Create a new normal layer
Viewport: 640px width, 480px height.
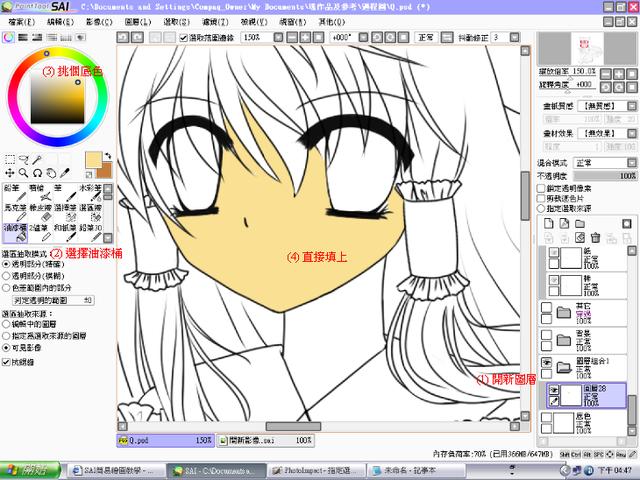point(549,223)
